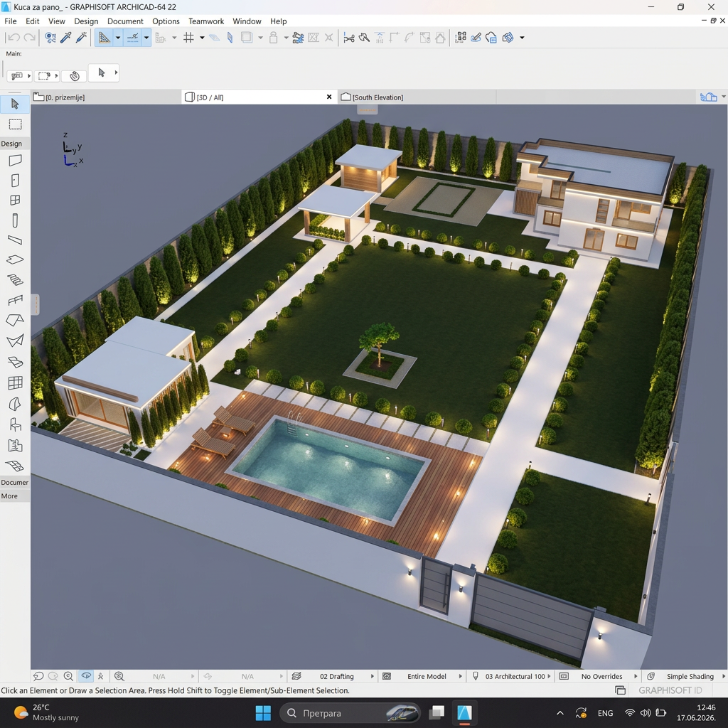The height and width of the screenshot is (728, 728).
Task: Switch to [0. prizemlje] tab
Action: pos(107,97)
